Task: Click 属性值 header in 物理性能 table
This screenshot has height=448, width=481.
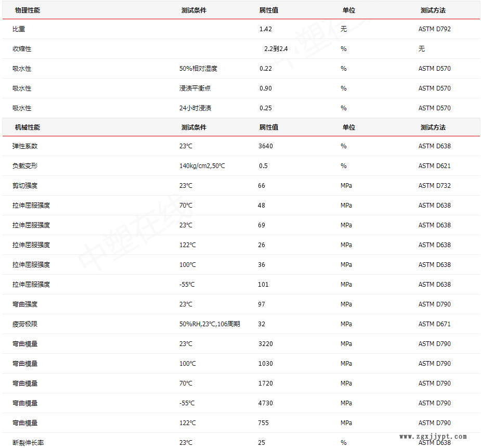Action: [269, 10]
